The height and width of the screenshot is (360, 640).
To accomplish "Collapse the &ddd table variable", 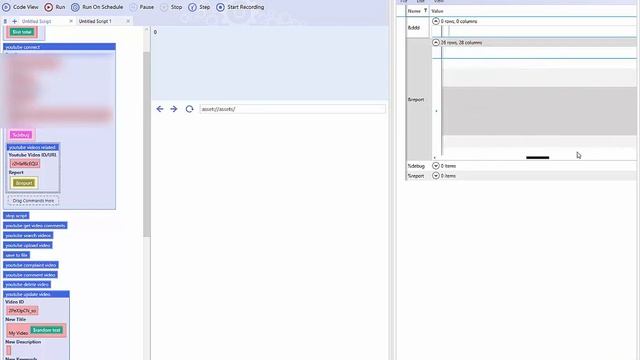I will pos(436,21).
